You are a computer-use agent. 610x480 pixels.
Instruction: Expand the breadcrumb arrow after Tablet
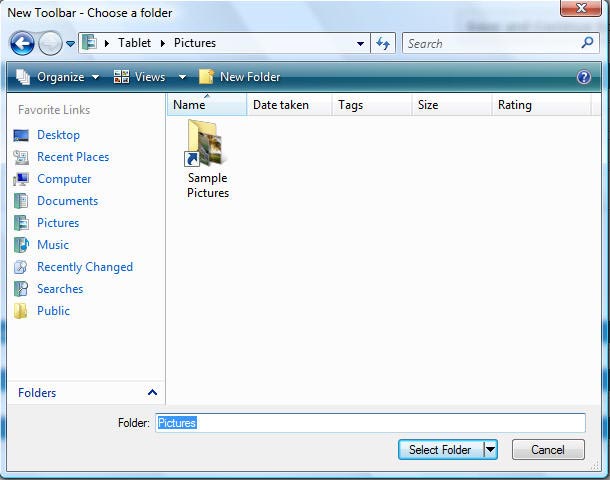point(163,43)
